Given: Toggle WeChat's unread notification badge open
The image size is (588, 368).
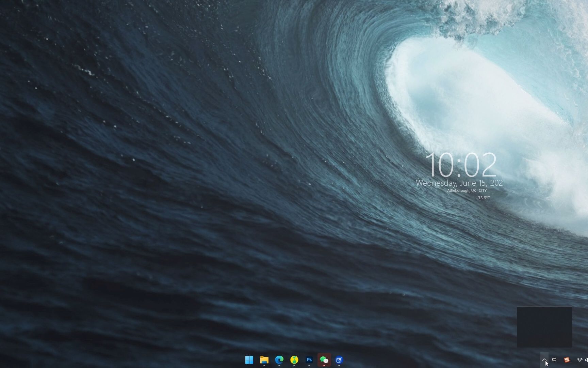Looking at the screenshot, I should pyautogui.click(x=324, y=365).
